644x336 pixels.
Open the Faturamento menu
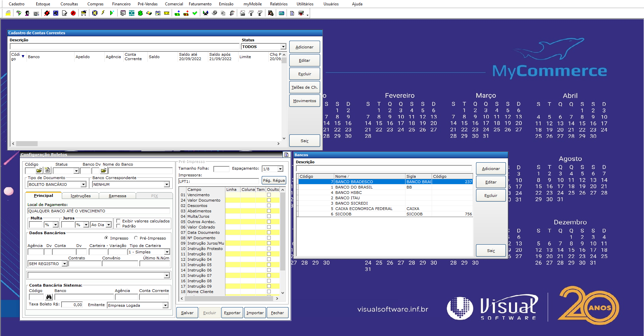pos(200,4)
